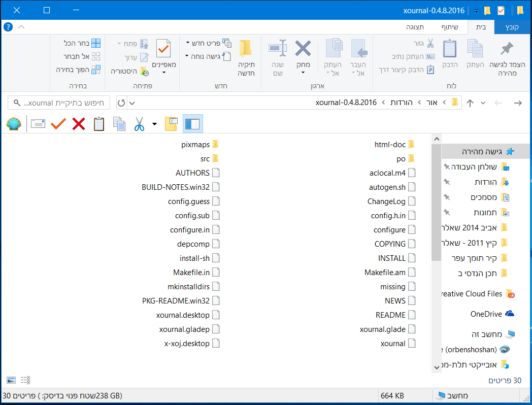Switch to the View tab
The width and height of the screenshot is (532, 405).
coord(415,27)
